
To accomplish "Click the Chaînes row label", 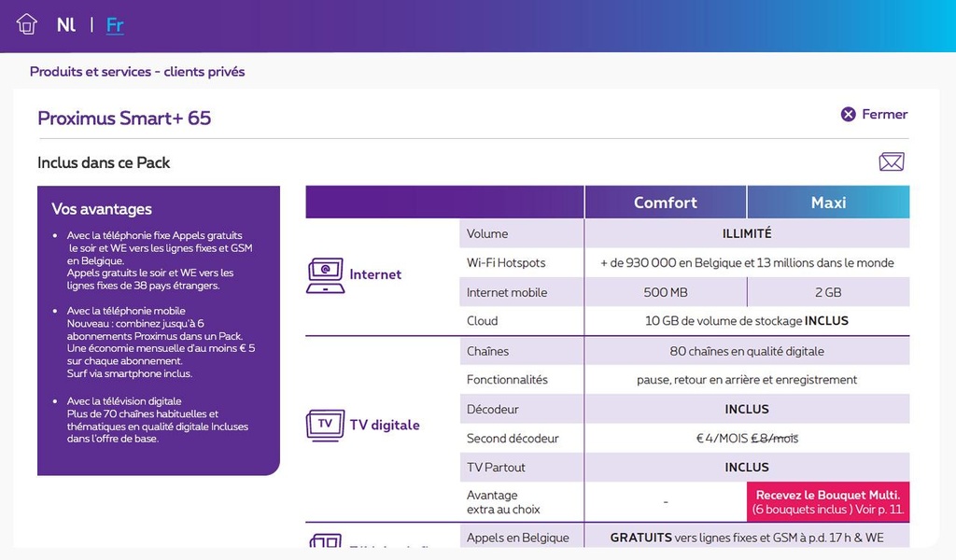I will [487, 351].
